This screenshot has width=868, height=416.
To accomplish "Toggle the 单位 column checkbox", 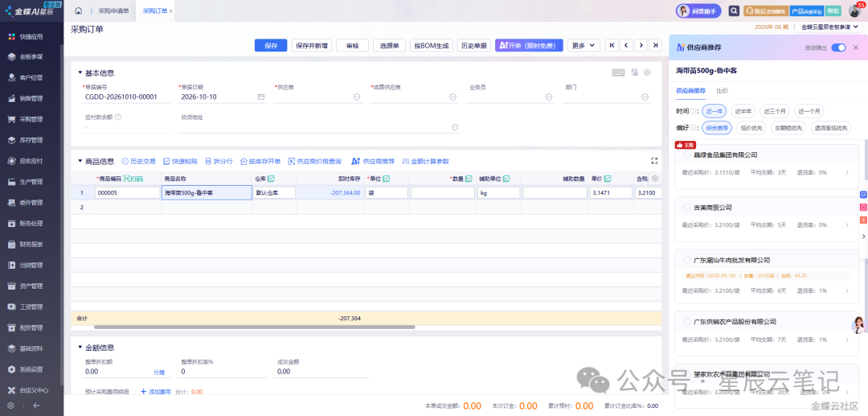I will 387,179.
